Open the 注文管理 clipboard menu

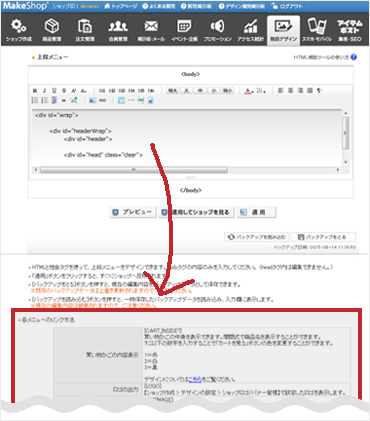click(85, 31)
